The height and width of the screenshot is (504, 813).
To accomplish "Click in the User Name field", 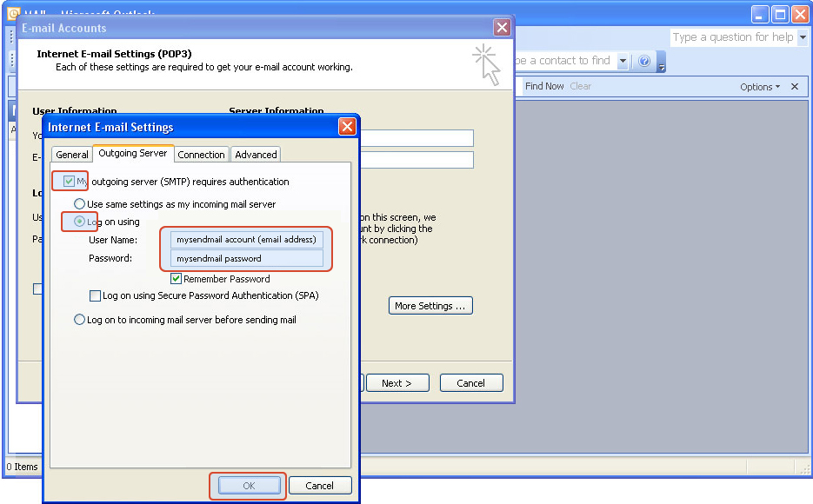I will [247, 240].
